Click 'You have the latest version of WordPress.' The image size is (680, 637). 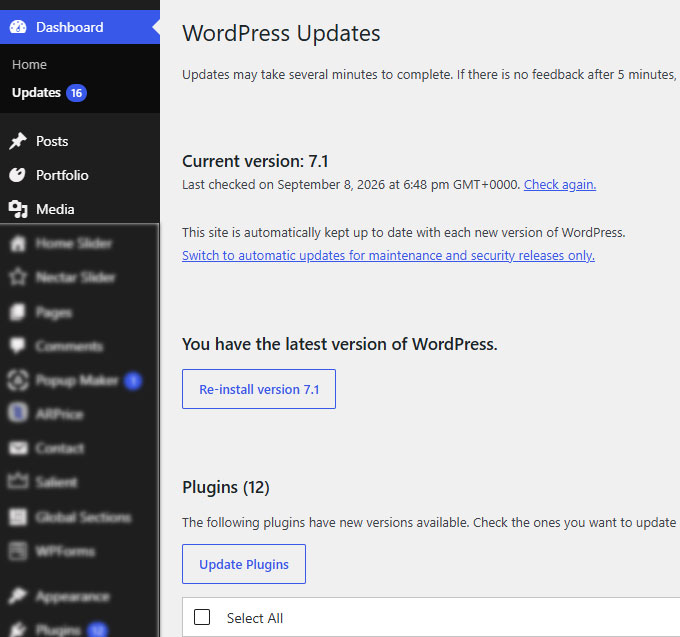(x=340, y=344)
